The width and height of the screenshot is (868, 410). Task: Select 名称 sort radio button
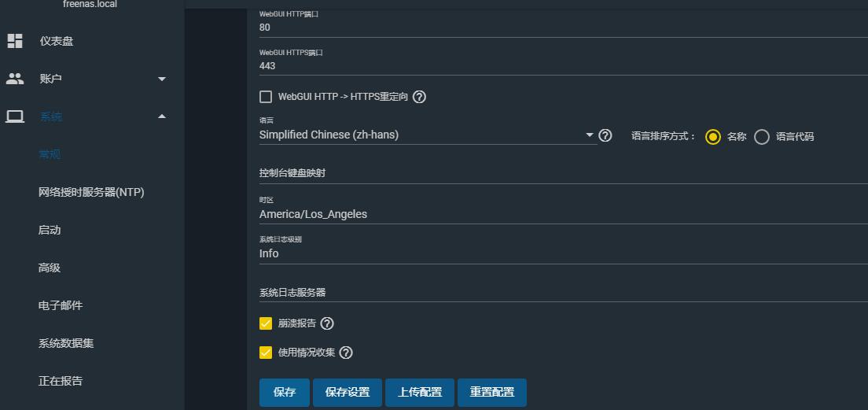pos(713,137)
